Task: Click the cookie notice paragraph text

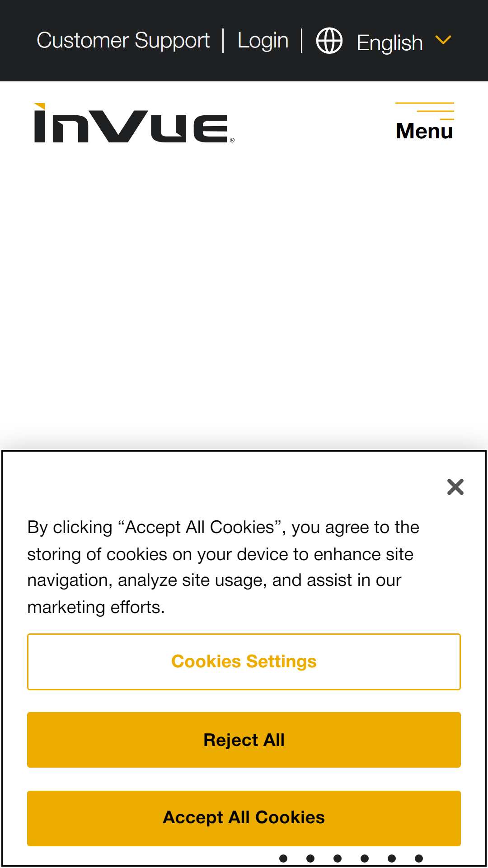Action: click(x=223, y=567)
